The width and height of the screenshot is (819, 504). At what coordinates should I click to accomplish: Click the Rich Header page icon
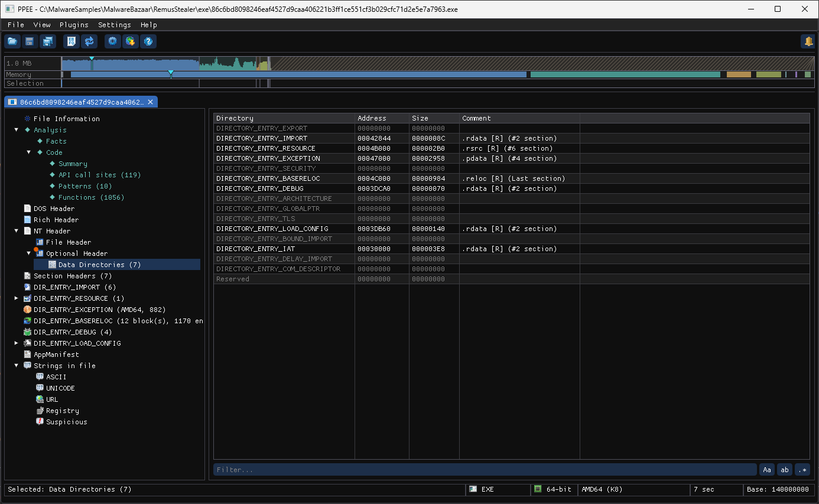pos(27,220)
